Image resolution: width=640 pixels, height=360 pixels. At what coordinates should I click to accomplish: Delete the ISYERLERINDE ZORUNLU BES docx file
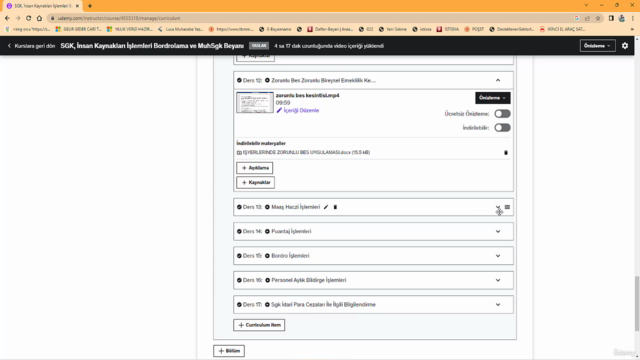506,152
